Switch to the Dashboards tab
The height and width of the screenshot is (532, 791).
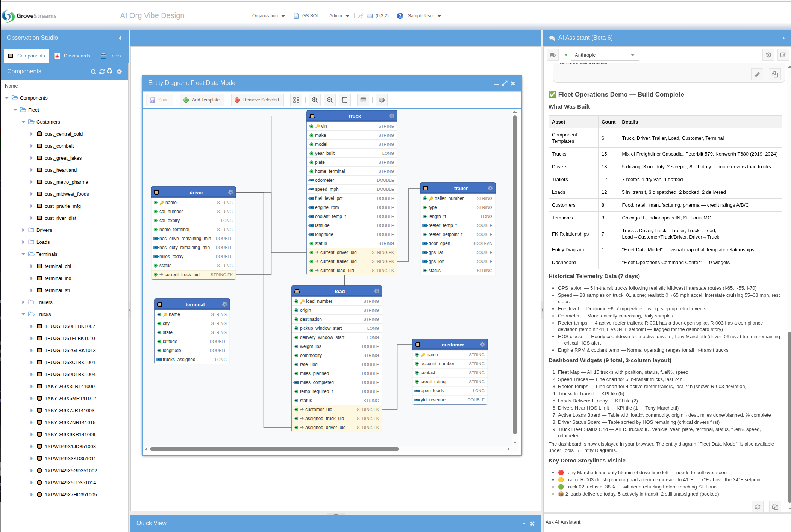pos(73,56)
